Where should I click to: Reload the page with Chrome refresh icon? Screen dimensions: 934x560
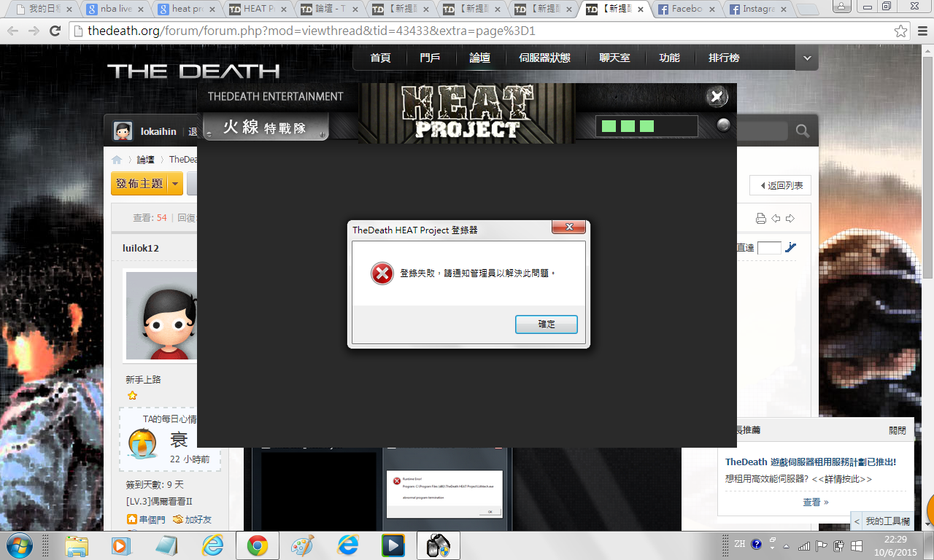pyautogui.click(x=55, y=31)
